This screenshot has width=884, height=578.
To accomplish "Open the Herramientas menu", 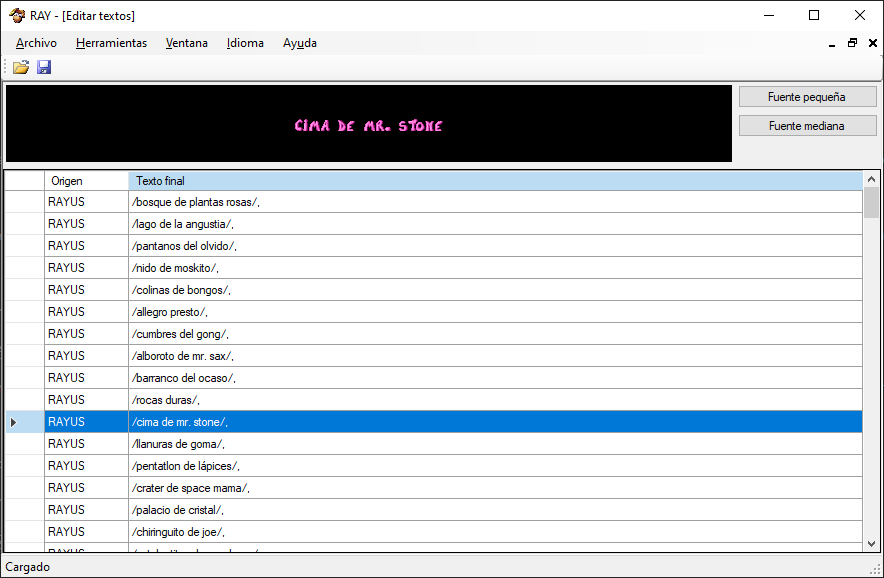I will pos(111,43).
